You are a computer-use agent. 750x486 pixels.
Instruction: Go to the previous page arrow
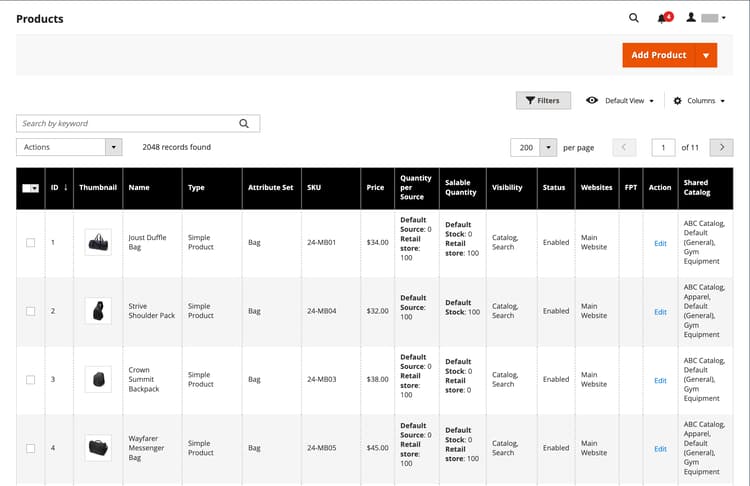(624, 147)
